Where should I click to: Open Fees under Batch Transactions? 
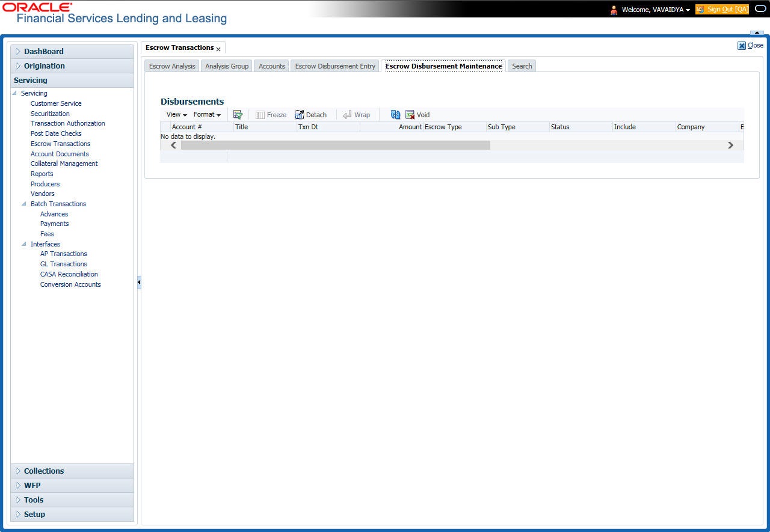pyautogui.click(x=47, y=234)
